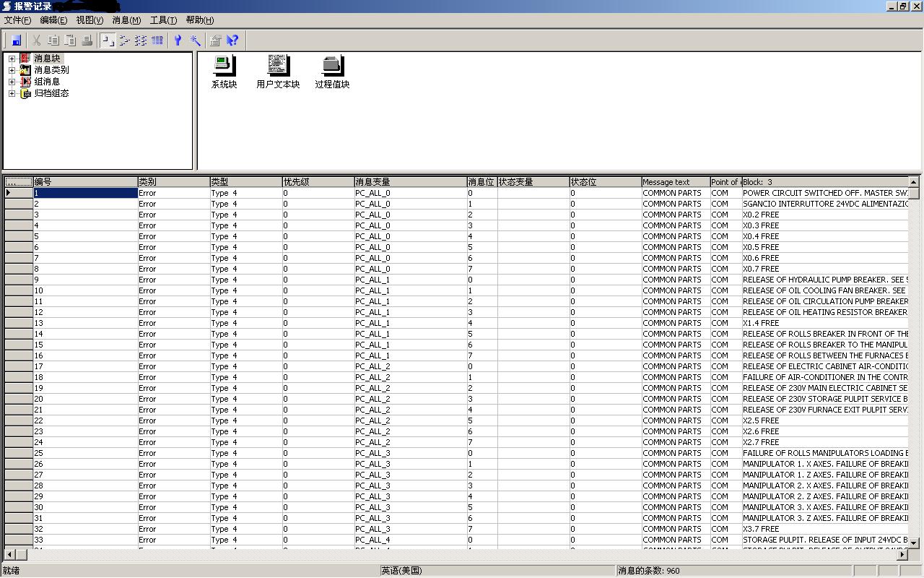Viewport: 924px width, 578px height.
Task: Click the 类型 column header
Action: (245, 182)
